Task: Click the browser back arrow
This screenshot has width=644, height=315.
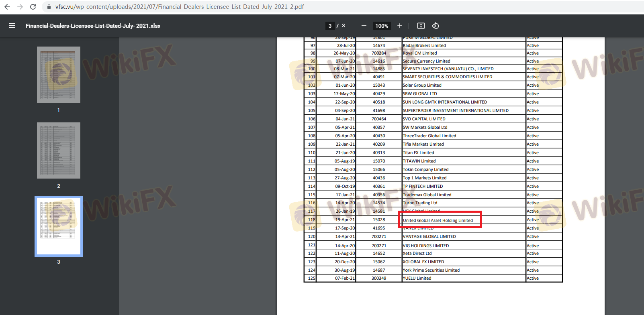Action: pos(7,7)
